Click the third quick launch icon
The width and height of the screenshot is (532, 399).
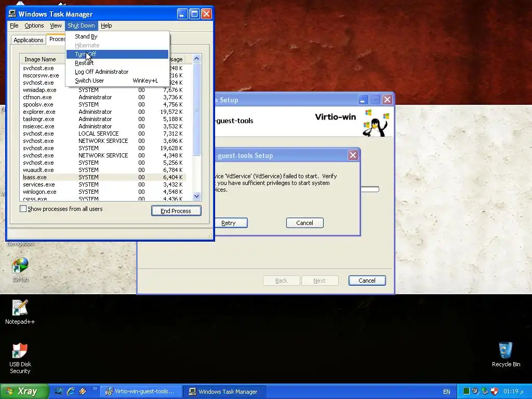tap(83, 391)
